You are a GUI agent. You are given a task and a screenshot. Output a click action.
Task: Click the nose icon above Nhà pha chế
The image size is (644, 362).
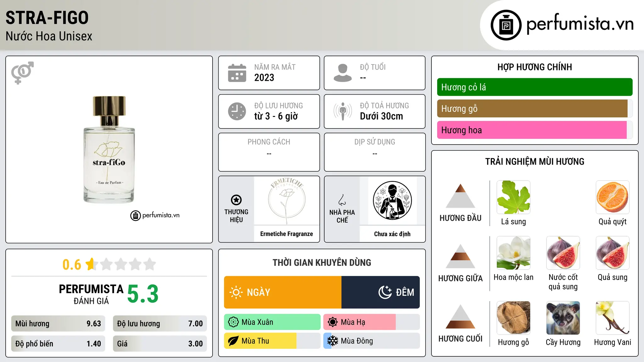pos(342,200)
